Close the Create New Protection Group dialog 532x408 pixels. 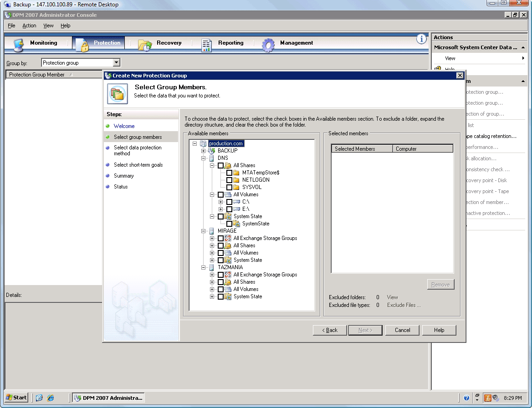460,75
